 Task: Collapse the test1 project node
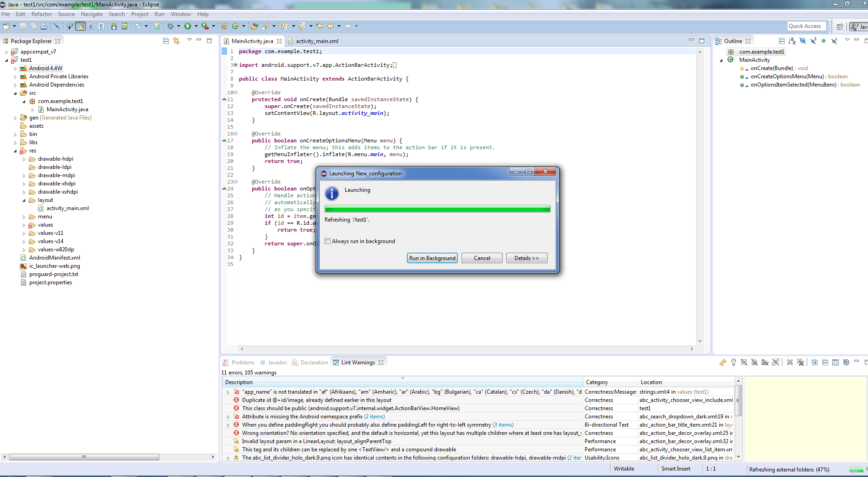(6, 60)
